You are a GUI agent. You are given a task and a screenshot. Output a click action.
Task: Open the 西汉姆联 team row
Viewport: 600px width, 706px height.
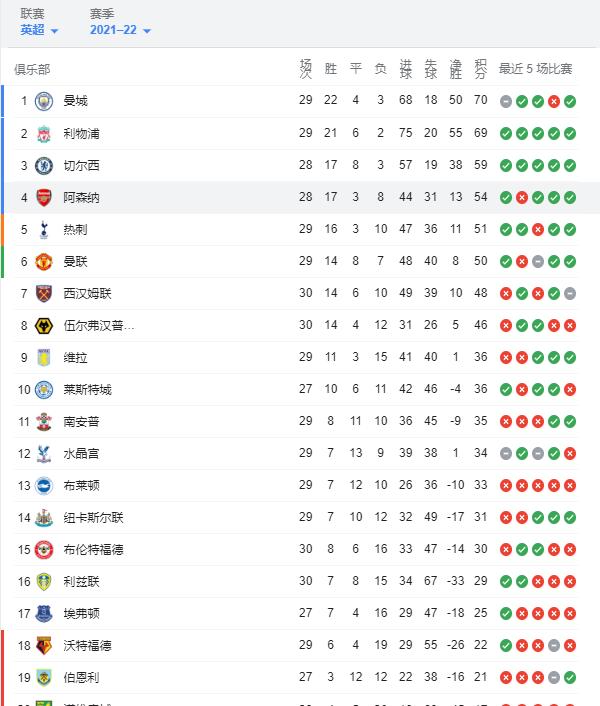coord(296,294)
